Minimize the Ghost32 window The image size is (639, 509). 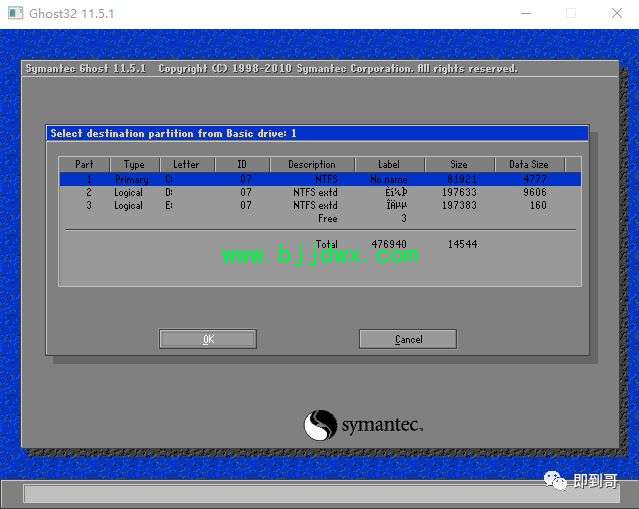point(526,13)
